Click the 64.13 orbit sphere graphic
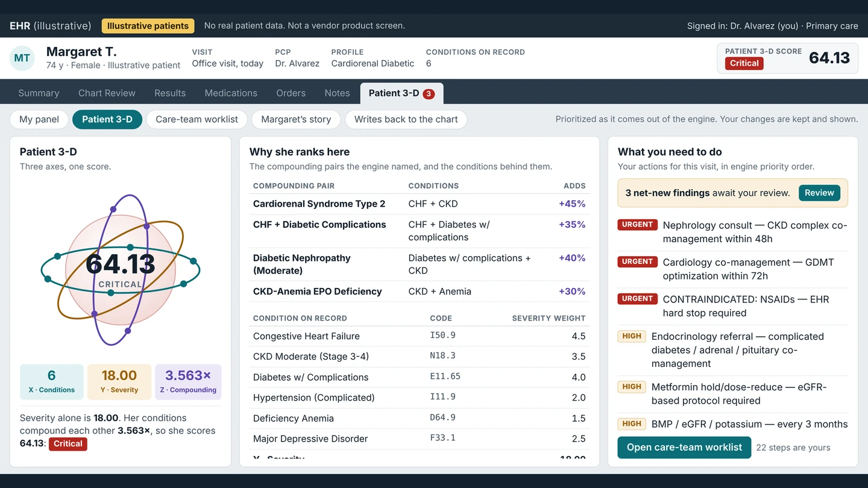The image size is (868, 488). [x=121, y=269]
